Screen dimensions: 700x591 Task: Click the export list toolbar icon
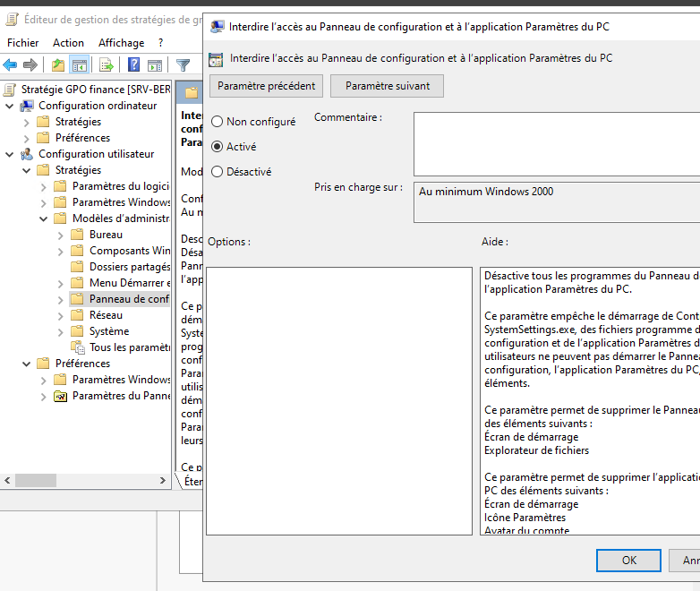(107, 64)
